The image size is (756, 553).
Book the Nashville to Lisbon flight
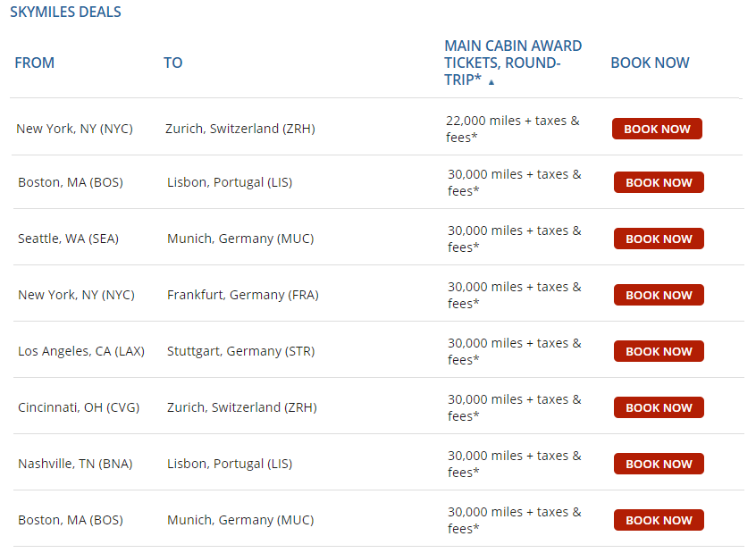coord(659,464)
